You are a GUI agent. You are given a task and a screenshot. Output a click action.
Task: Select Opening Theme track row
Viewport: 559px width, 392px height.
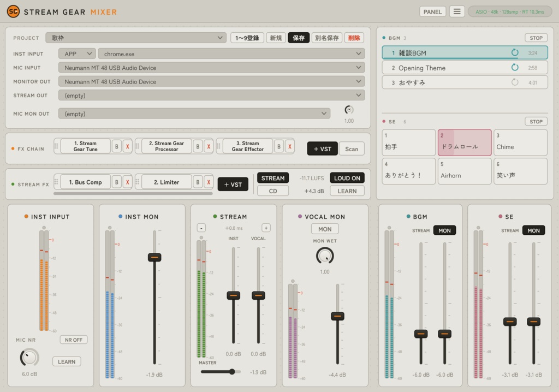point(465,67)
